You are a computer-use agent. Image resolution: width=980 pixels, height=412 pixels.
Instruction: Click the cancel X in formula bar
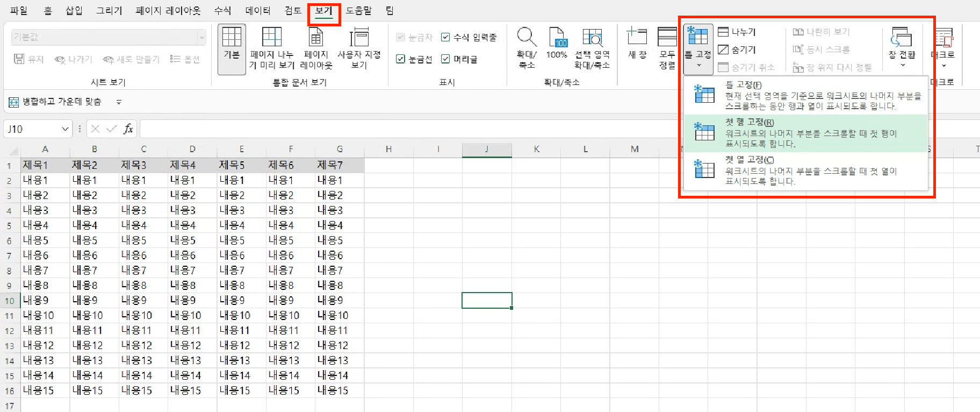pyautogui.click(x=96, y=129)
